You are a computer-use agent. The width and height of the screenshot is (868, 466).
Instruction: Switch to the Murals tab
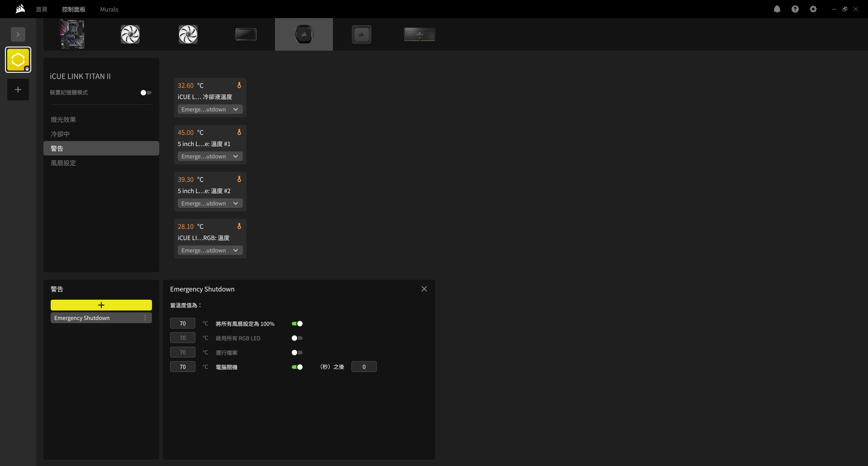tap(109, 9)
